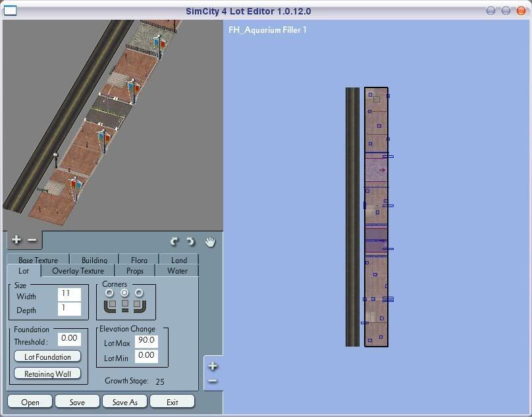Click the Growth Stage value 25

coord(160,381)
